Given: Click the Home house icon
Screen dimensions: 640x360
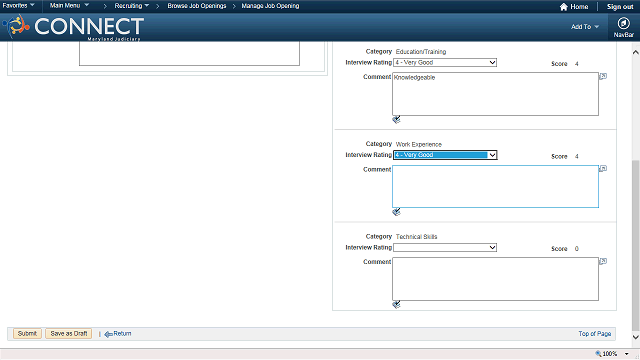Looking at the screenshot, I should pyautogui.click(x=564, y=7).
